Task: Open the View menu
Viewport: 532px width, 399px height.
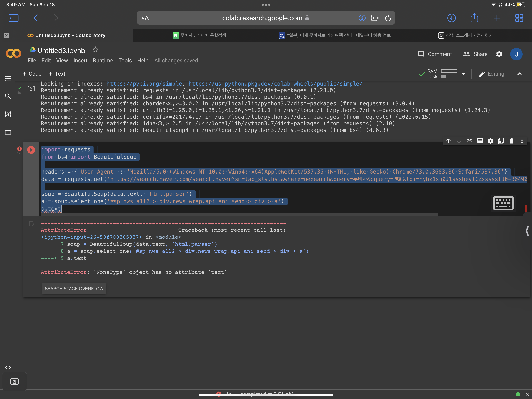Action: point(62,60)
